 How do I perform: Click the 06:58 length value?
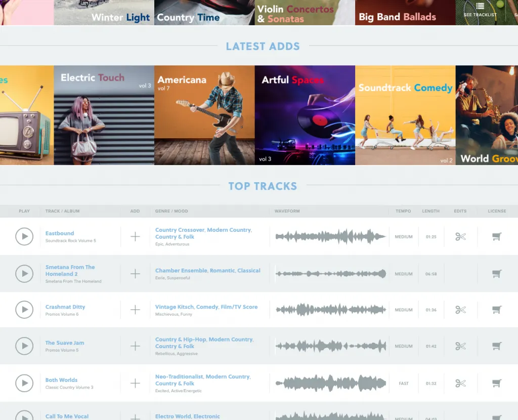pos(431,274)
